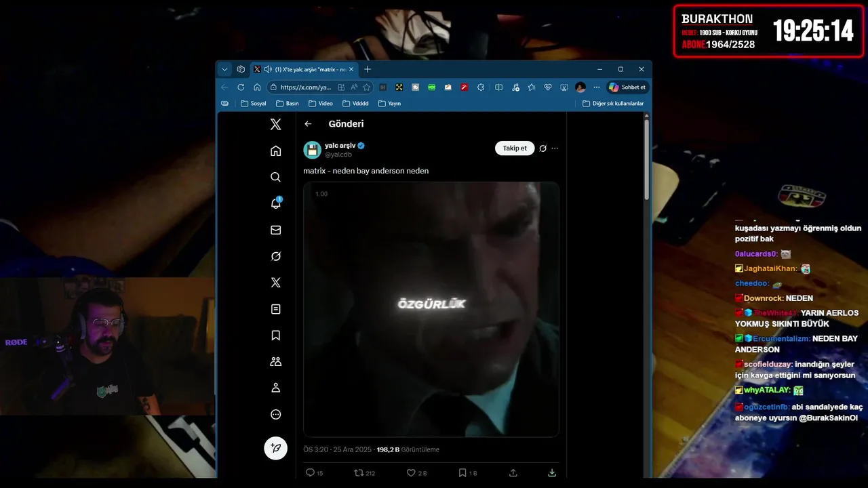
Task: Open a new tab with plus button
Action: coord(368,69)
